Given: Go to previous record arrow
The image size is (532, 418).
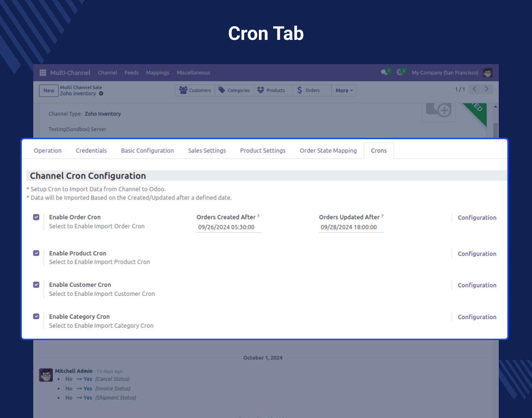Looking at the screenshot, I should (475, 89).
